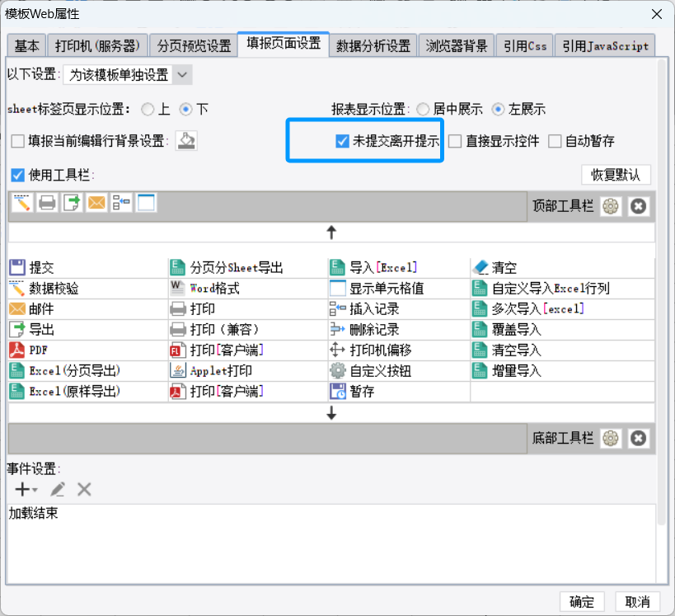Click printer icon in top toolbar
The image size is (675, 616).
(x=47, y=203)
